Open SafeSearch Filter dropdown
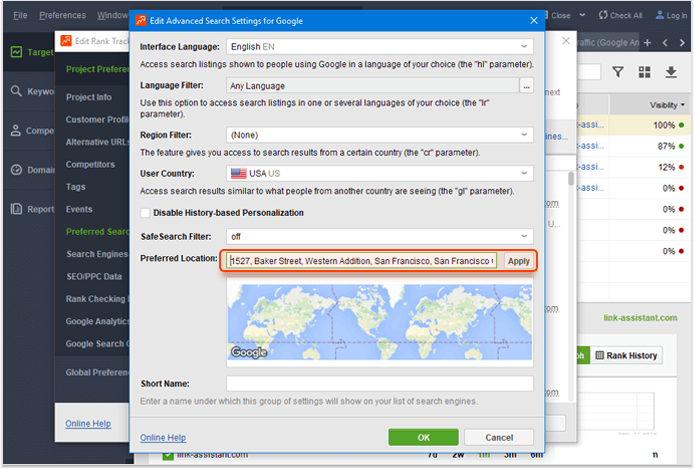 pyautogui.click(x=380, y=237)
